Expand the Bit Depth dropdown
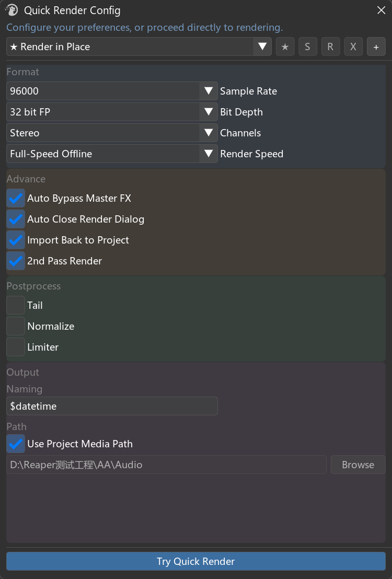392x579 pixels. (112, 112)
